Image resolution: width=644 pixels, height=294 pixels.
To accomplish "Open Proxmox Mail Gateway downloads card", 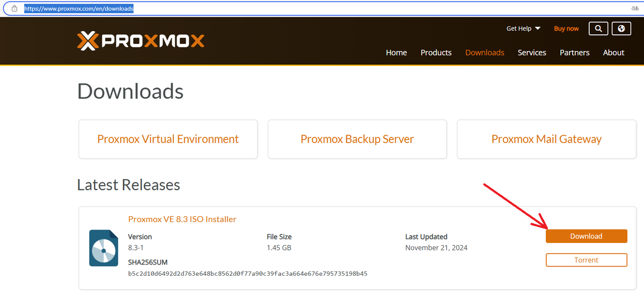I will pos(546,139).
